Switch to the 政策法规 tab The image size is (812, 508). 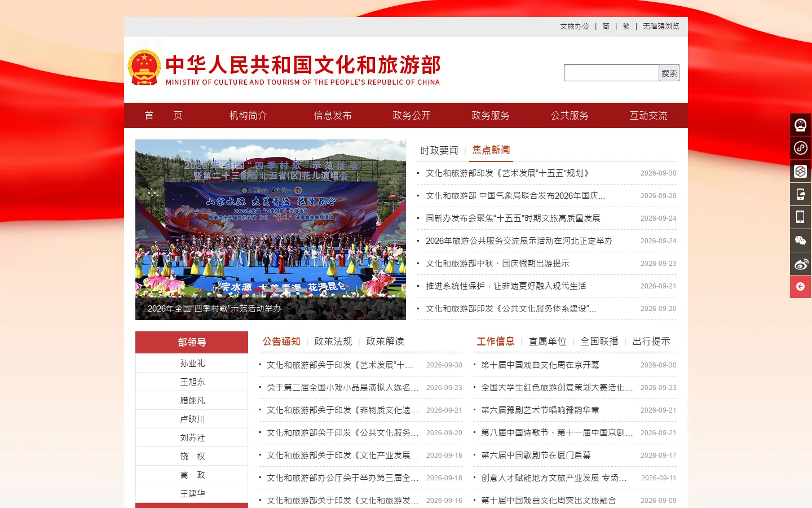pyautogui.click(x=333, y=341)
